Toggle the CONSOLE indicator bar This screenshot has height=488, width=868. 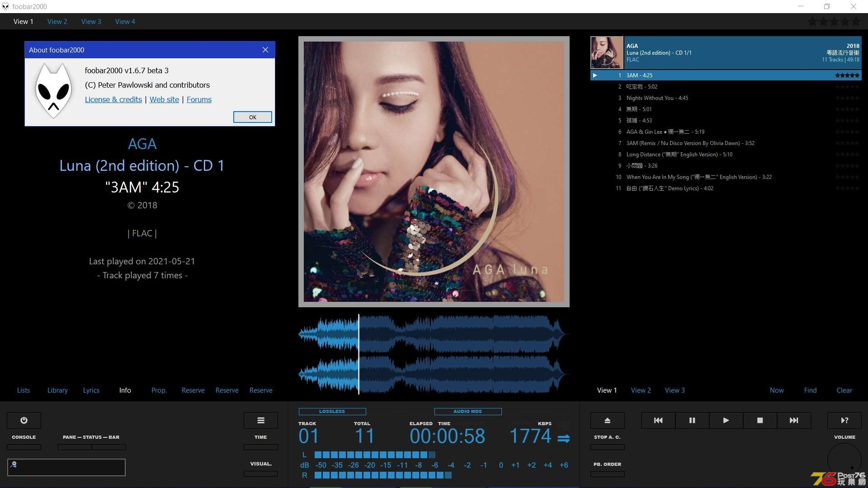click(x=24, y=447)
